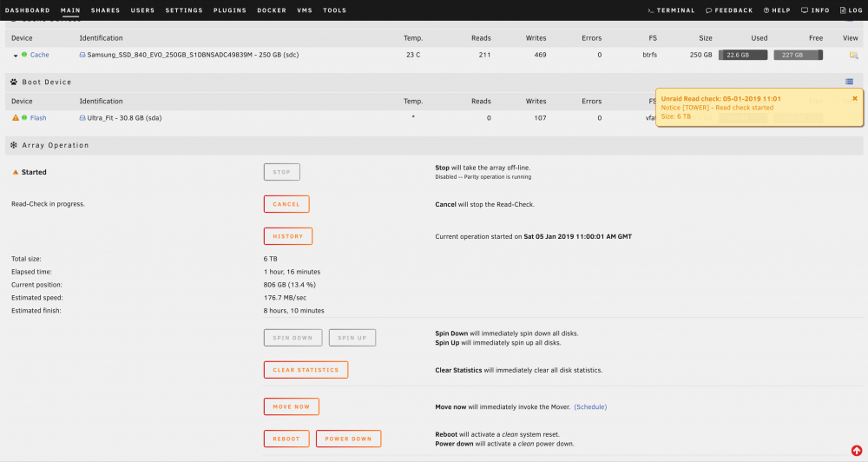This screenshot has height=462, width=868.
Task: Open the VMs tab
Action: pyautogui.click(x=305, y=10)
